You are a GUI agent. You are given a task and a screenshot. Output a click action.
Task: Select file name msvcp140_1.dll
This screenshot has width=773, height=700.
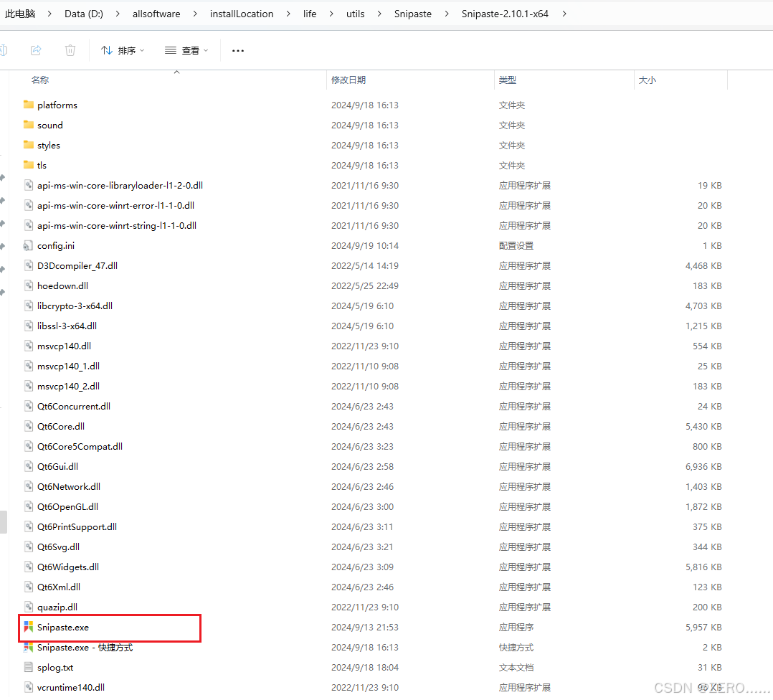point(68,366)
